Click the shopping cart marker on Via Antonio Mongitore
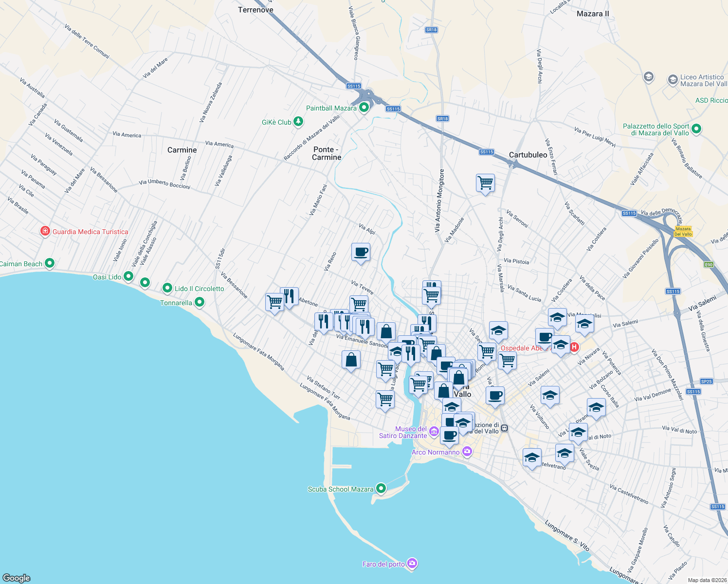Screen dimensions: 728x584 432,295
